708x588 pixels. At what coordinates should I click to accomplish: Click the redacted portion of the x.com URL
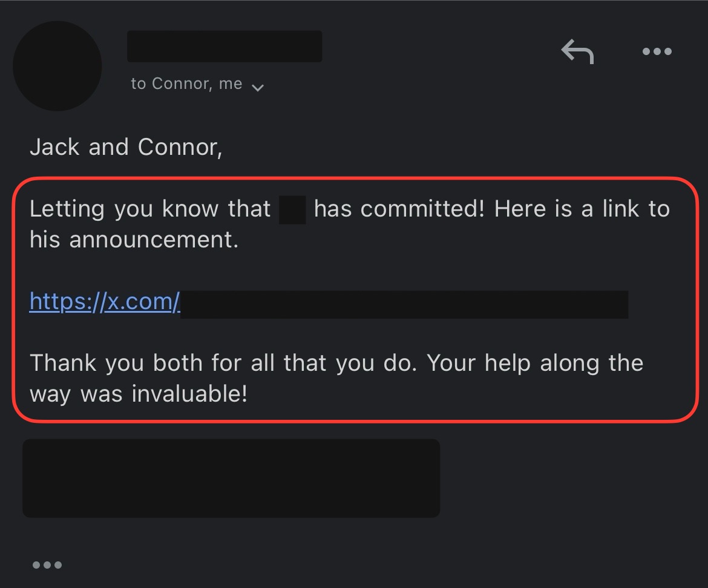(x=404, y=304)
